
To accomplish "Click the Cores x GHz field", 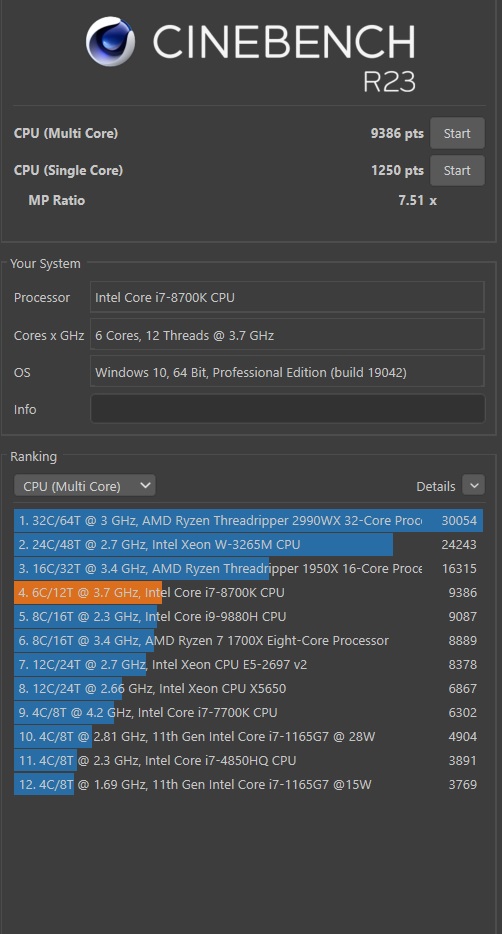I will coord(288,335).
